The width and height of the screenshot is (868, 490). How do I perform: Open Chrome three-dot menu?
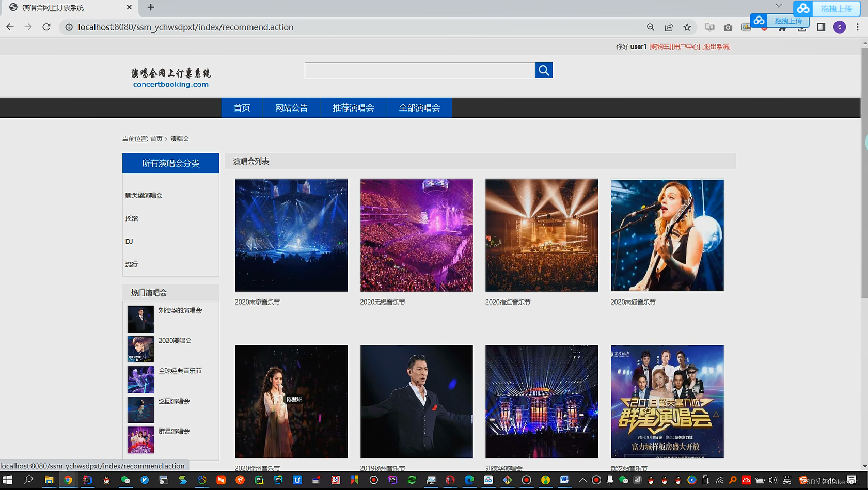coord(858,27)
